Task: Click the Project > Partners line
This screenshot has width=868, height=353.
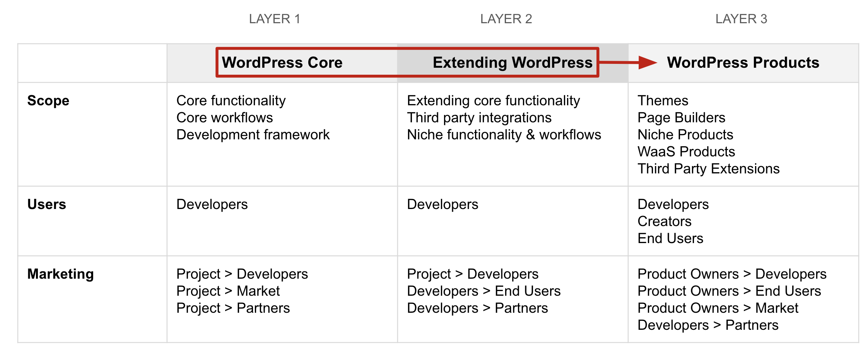Action: [233, 308]
